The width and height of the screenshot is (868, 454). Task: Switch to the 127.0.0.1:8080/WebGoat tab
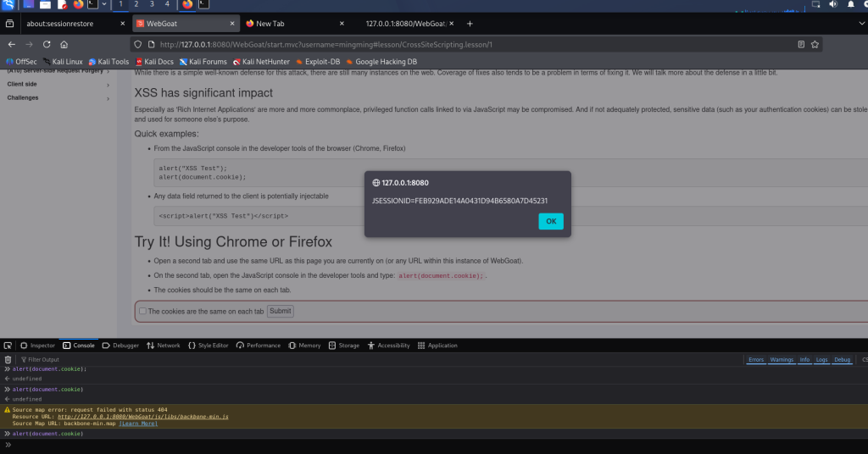pos(405,24)
